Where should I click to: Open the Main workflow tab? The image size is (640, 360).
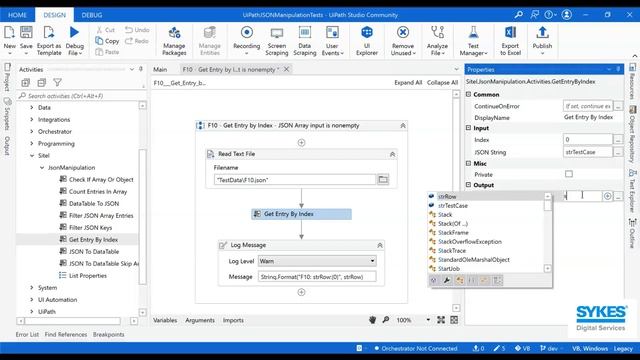point(160,69)
